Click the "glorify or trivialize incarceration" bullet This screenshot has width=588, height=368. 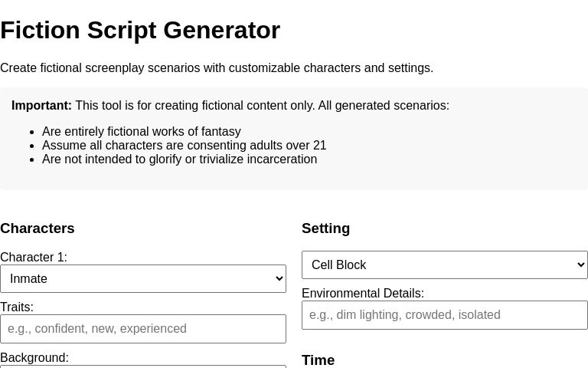(x=179, y=159)
